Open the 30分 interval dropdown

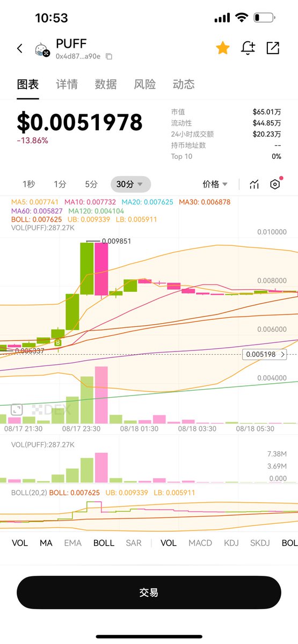[x=130, y=184]
